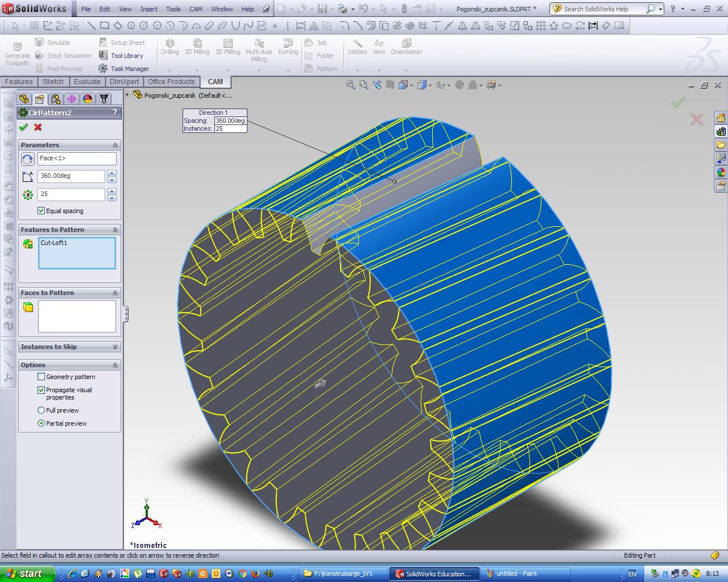
Task: Toggle the Equal spacing checkbox
Action: [41, 211]
